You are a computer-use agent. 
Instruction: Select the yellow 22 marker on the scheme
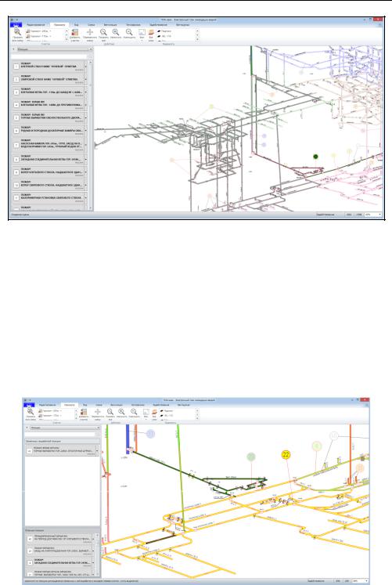[286, 454]
